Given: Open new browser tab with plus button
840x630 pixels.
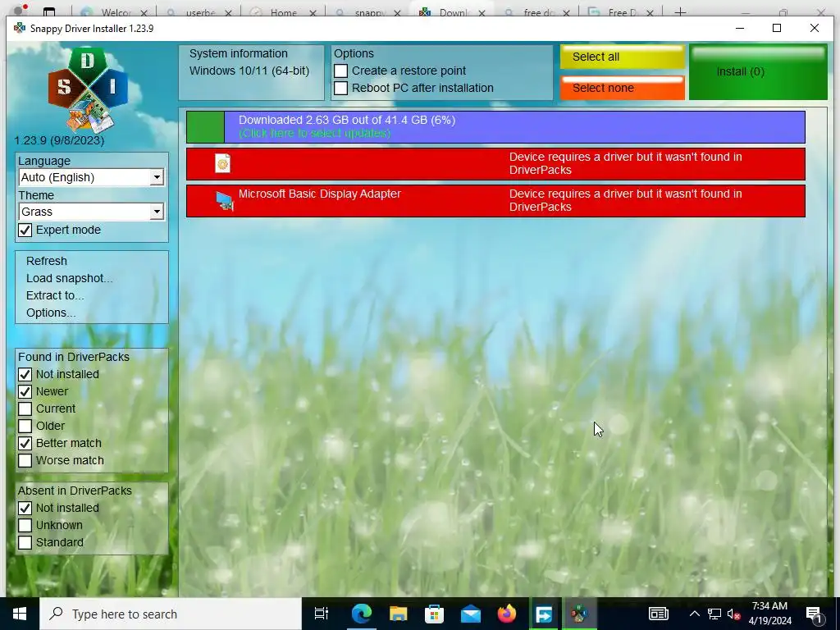Looking at the screenshot, I should click(x=680, y=11).
